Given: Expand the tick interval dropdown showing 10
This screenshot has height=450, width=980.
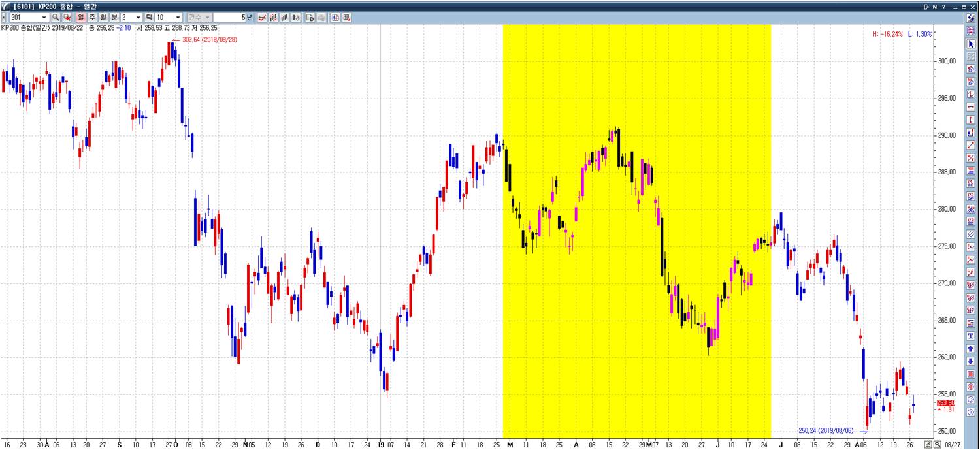Looking at the screenshot, I should (178, 17).
